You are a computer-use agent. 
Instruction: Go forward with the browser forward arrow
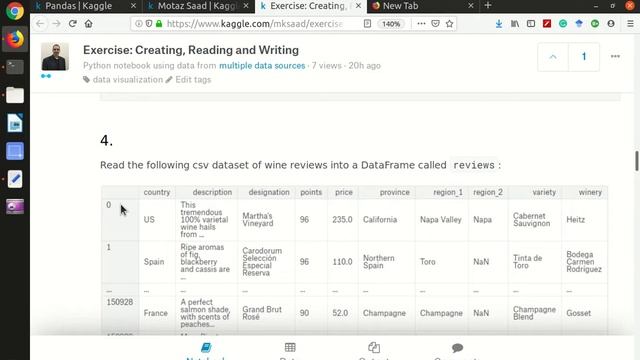[x=56, y=24]
